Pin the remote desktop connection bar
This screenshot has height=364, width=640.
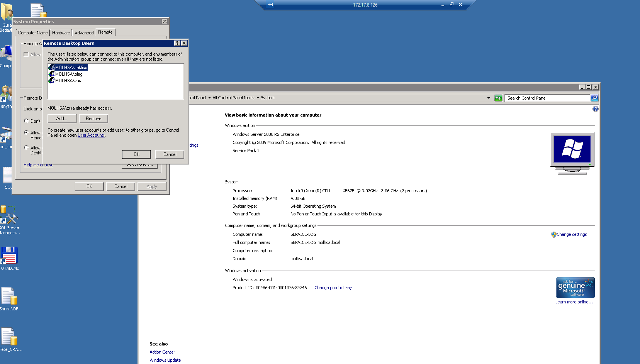click(x=270, y=5)
